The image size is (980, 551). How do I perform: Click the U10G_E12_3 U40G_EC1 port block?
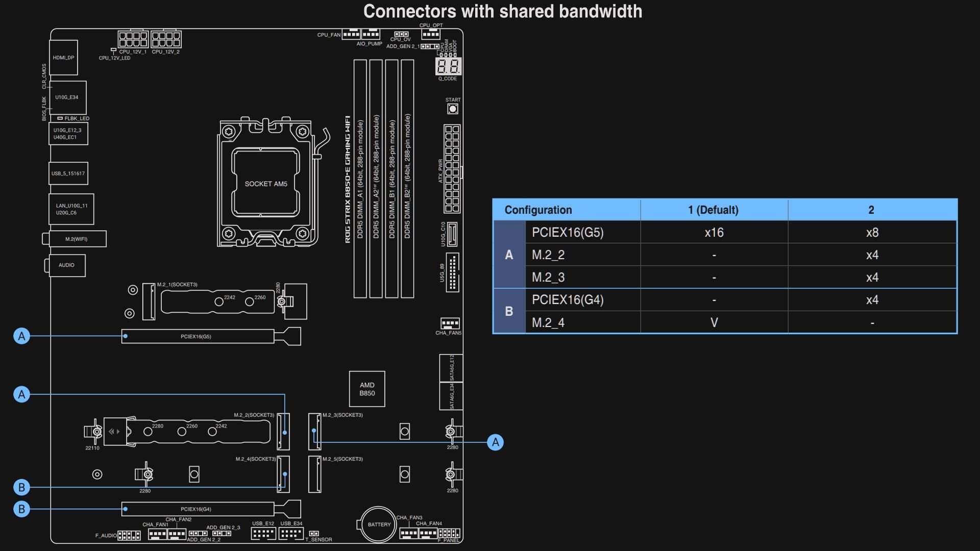click(68, 134)
